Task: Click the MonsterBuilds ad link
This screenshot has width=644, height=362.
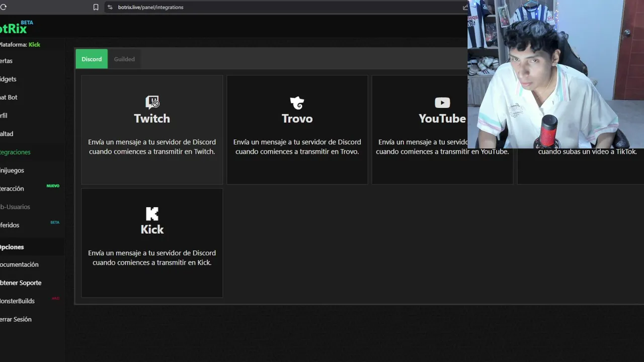Action: pos(17,301)
